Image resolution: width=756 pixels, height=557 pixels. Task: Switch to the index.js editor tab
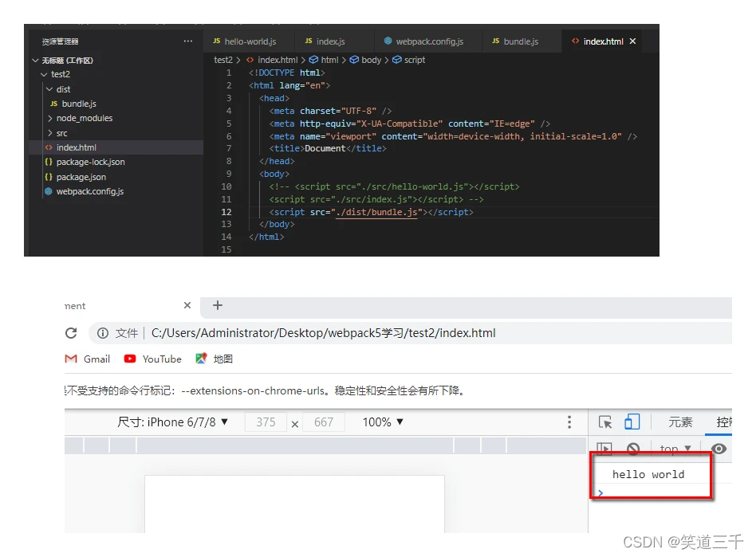pyautogui.click(x=325, y=41)
